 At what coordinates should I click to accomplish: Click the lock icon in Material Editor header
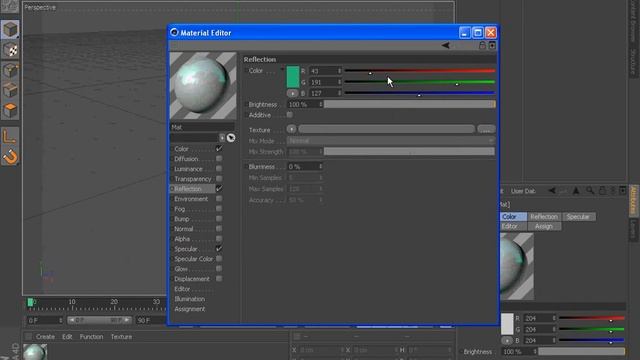click(482, 45)
